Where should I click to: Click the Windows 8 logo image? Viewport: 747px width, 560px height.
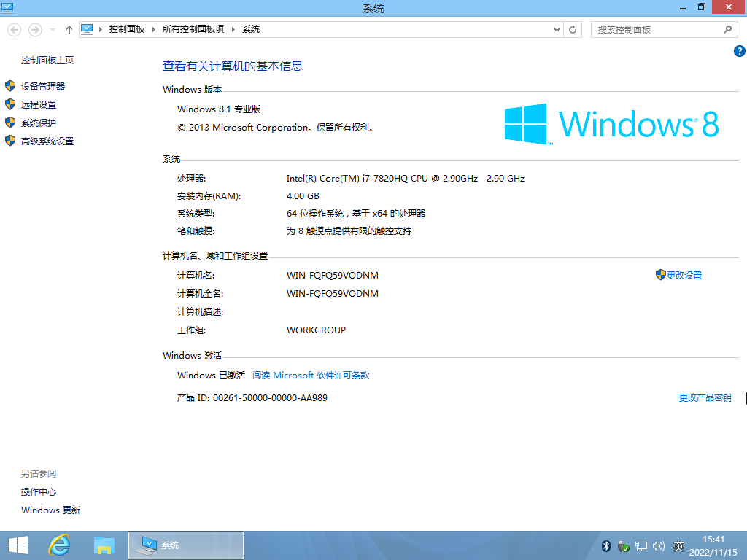click(612, 124)
